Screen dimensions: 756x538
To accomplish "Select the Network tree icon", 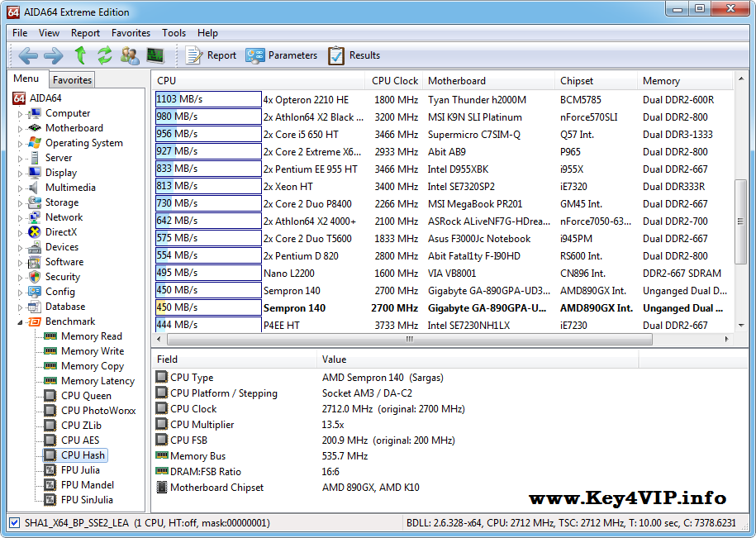I will pyautogui.click(x=34, y=217).
